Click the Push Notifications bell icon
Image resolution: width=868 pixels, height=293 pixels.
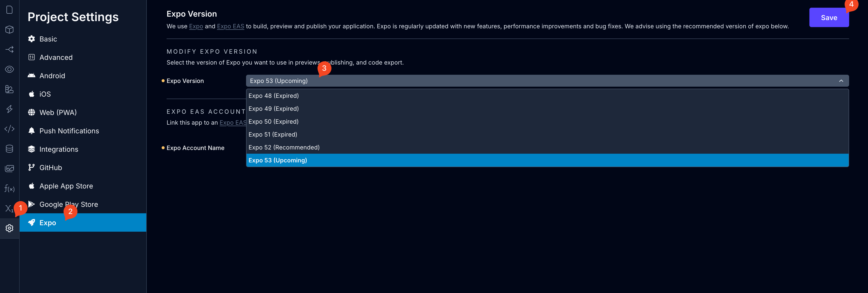[31, 131]
